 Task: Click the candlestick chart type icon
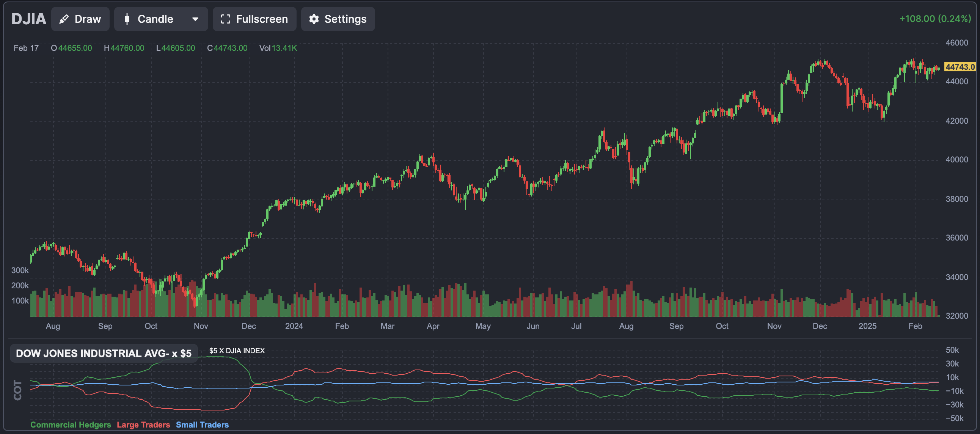[x=127, y=19]
